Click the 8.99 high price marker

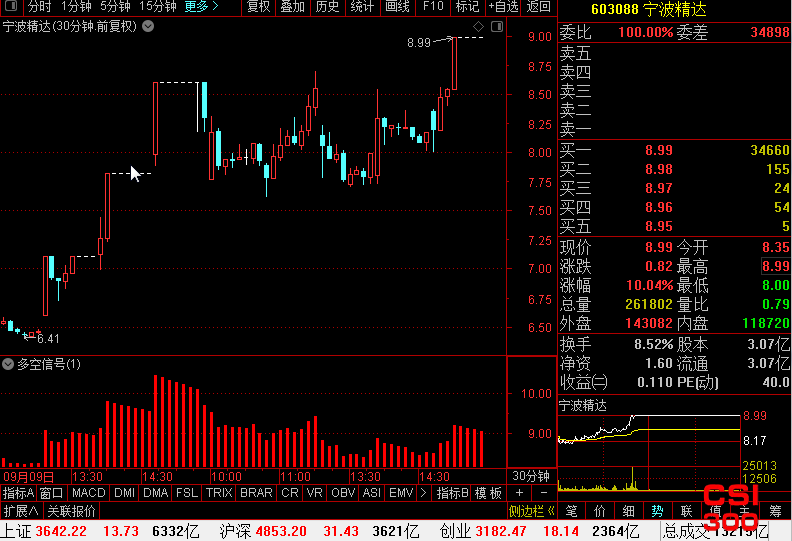(x=419, y=43)
